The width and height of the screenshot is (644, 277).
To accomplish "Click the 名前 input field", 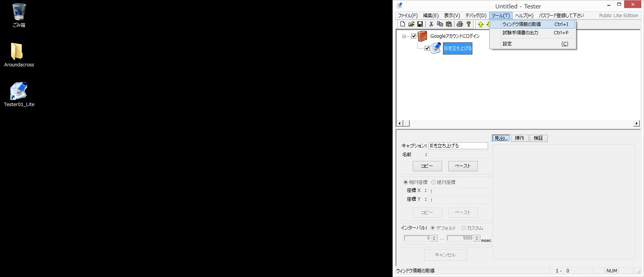I will point(458,155).
